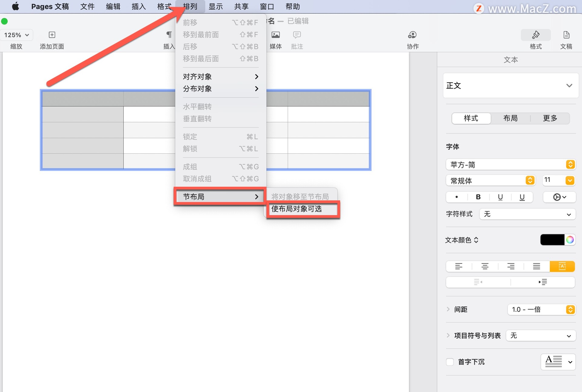Increase the paragraph indent level

coord(543,282)
